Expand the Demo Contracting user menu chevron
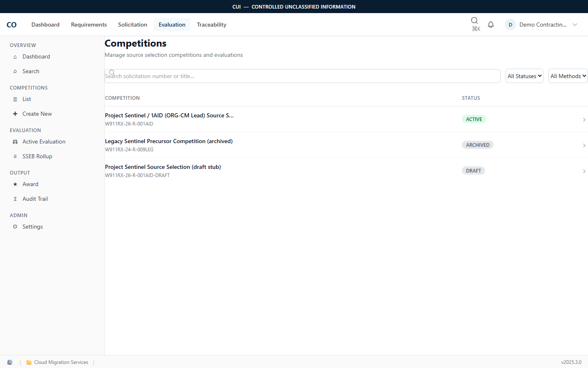The width and height of the screenshot is (588, 368). [575, 25]
